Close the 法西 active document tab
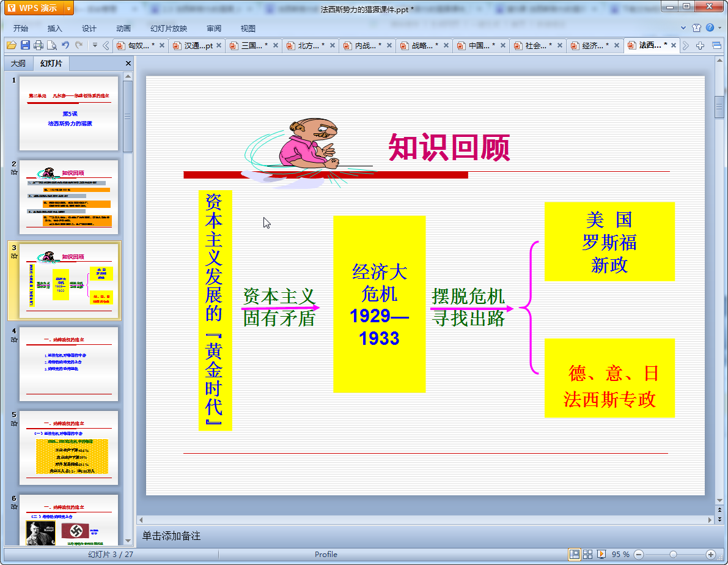Viewport: 728px width, 565px height. point(674,45)
